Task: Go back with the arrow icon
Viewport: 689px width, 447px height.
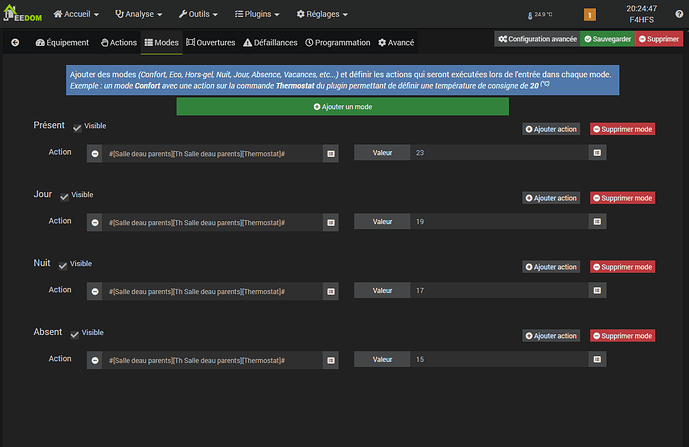Action: pos(15,43)
